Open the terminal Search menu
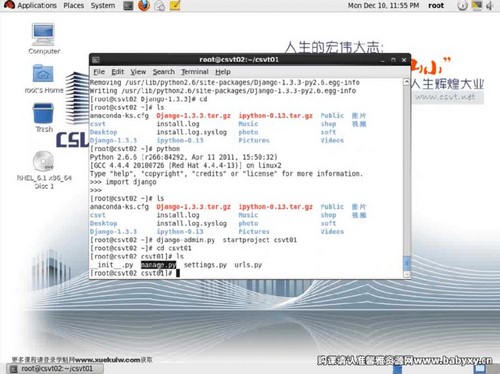Image resolution: width=500 pixels, height=374 pixels. click(x=164, y=72)
